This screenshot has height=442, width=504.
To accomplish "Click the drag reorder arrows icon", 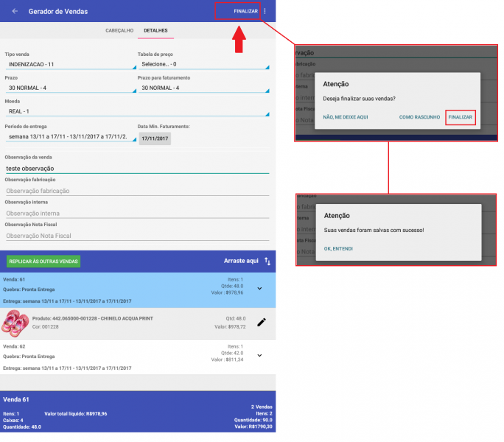I will 267,262.
